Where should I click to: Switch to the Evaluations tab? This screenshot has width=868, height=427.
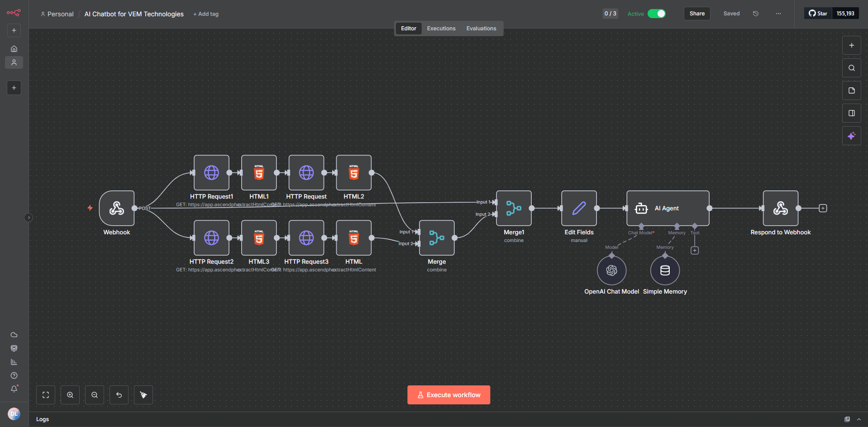[481, 28]
